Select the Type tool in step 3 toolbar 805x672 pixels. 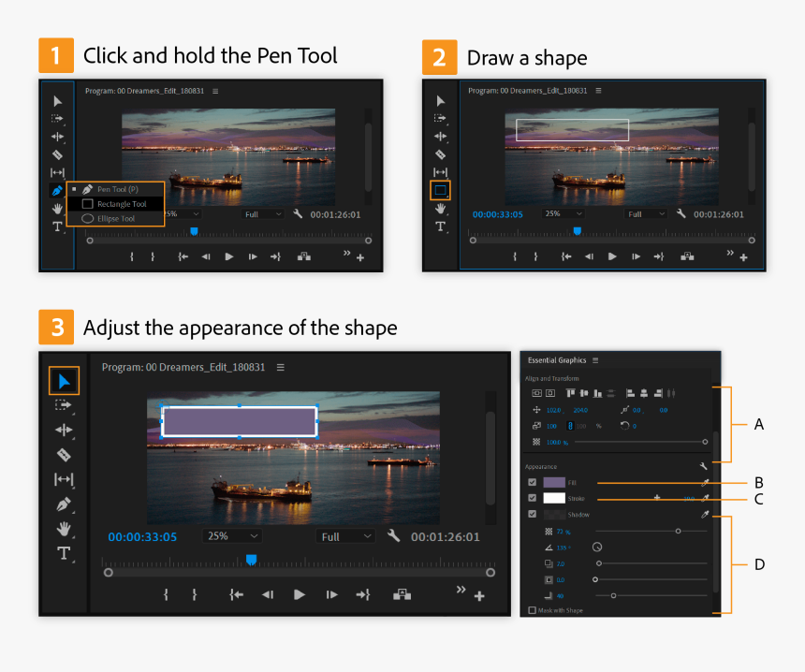click(x=64, y=553)
